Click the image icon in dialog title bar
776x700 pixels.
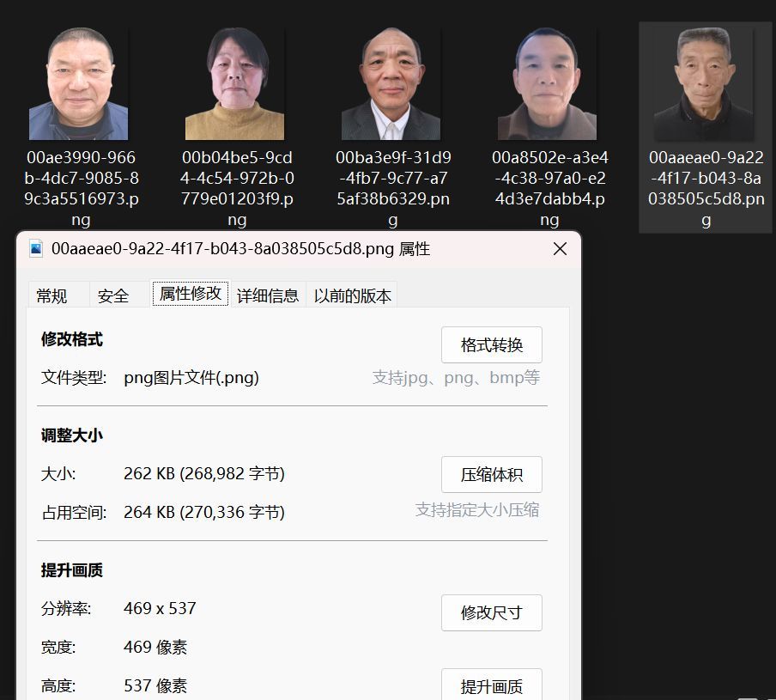coord(36,248)
